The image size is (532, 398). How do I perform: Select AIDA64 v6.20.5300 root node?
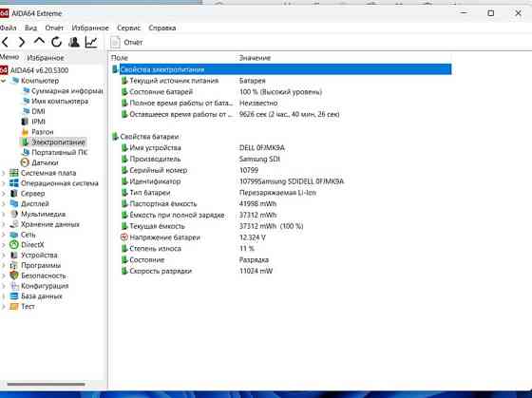[x=39, y=70]
